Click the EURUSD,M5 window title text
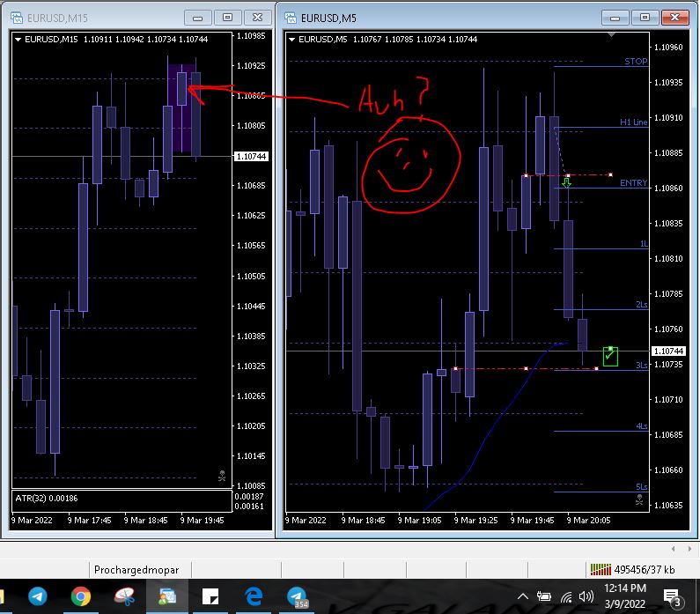Screen dimensions: 700x614 [328, 18]
